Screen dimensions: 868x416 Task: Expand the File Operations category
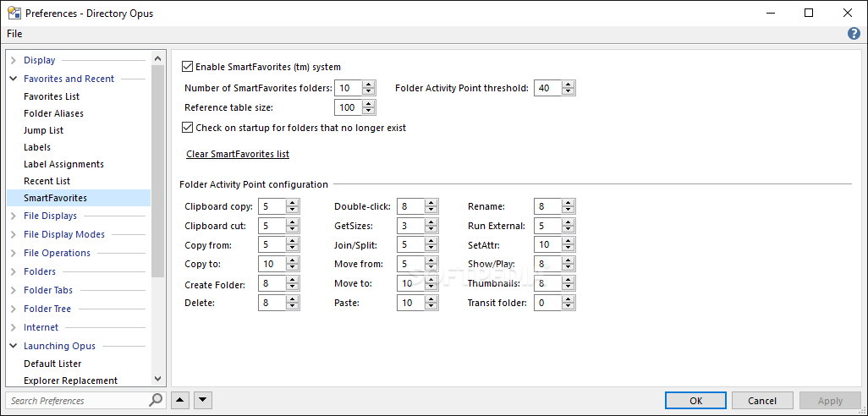pyautogui.click(x=14, y=253)
